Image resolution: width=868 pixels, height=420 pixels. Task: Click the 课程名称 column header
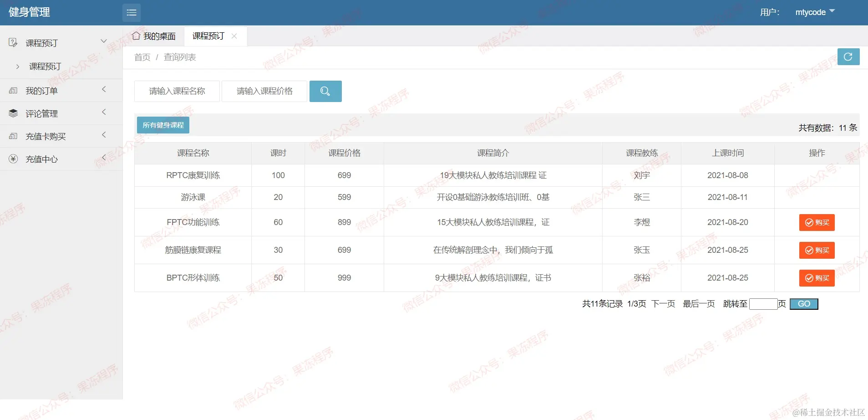point(193,153)
